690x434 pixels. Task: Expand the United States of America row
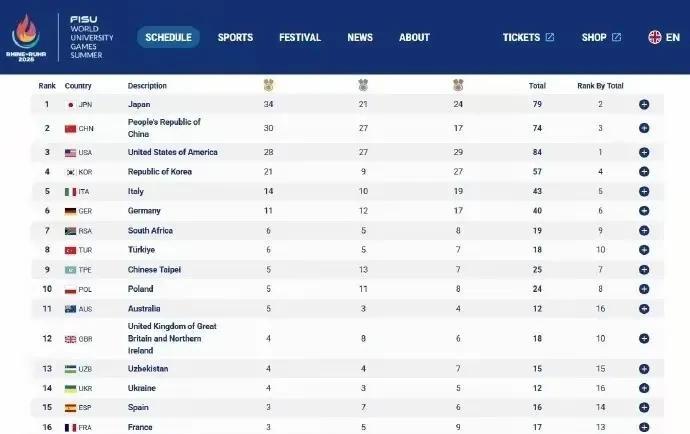click(x=644, y=152)
